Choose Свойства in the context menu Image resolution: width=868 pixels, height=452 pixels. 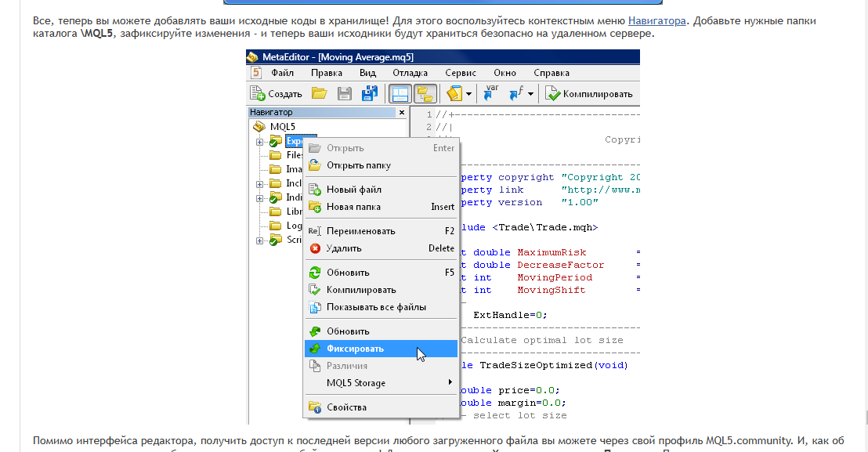(x=381, y=407)
